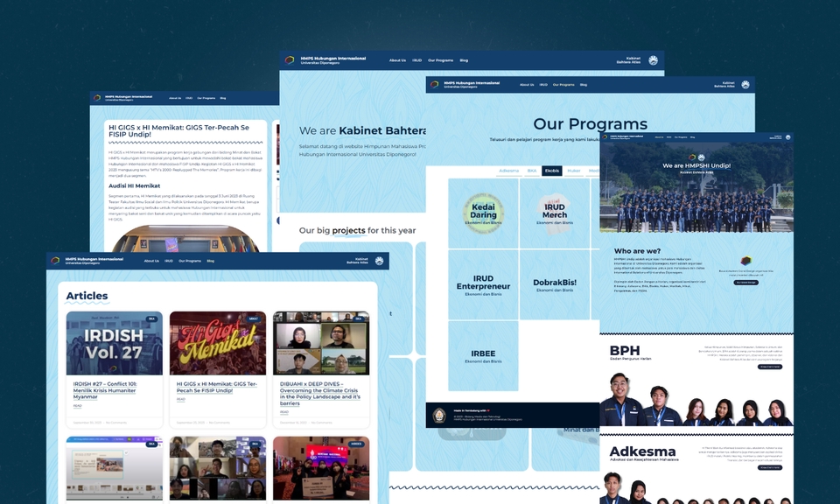Click the blue button below the 'Who are we?' text

[x=745, y=282]
